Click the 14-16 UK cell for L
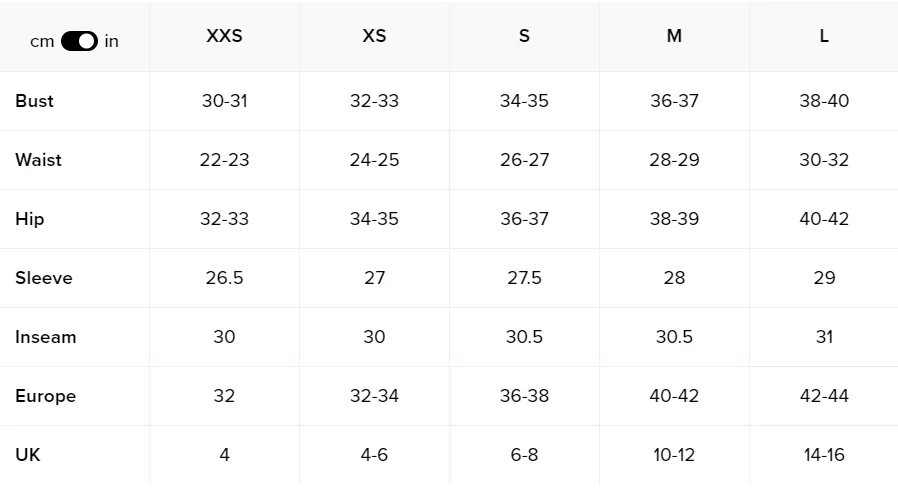 (x=824, y=455)
